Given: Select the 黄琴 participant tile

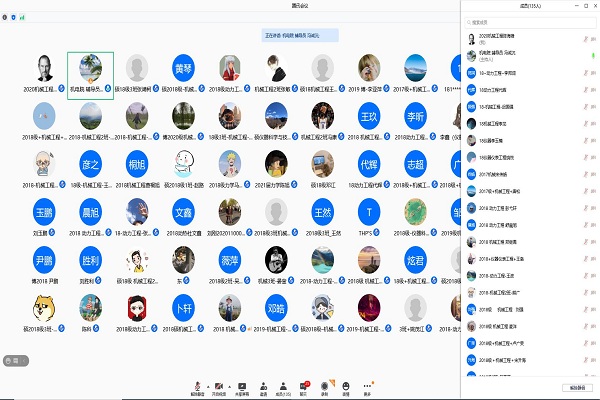Looking at the screenshot, I should point(183,68).
